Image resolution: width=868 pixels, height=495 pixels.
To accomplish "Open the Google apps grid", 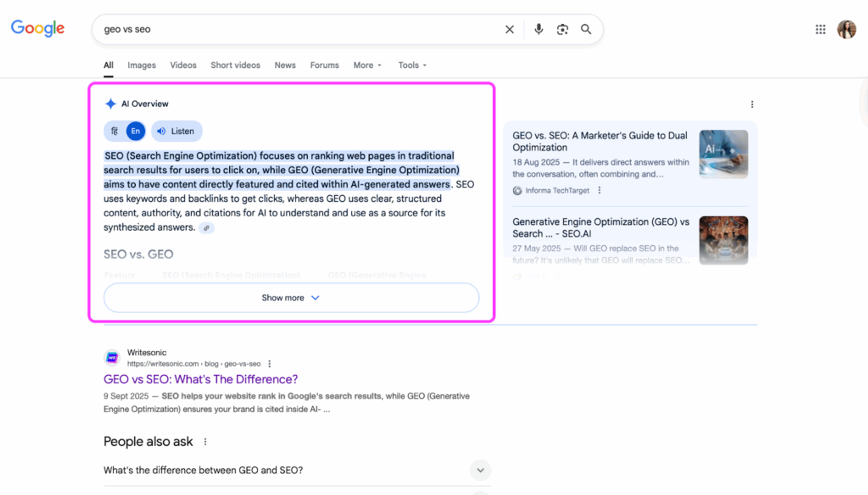I will pos(821,29).
